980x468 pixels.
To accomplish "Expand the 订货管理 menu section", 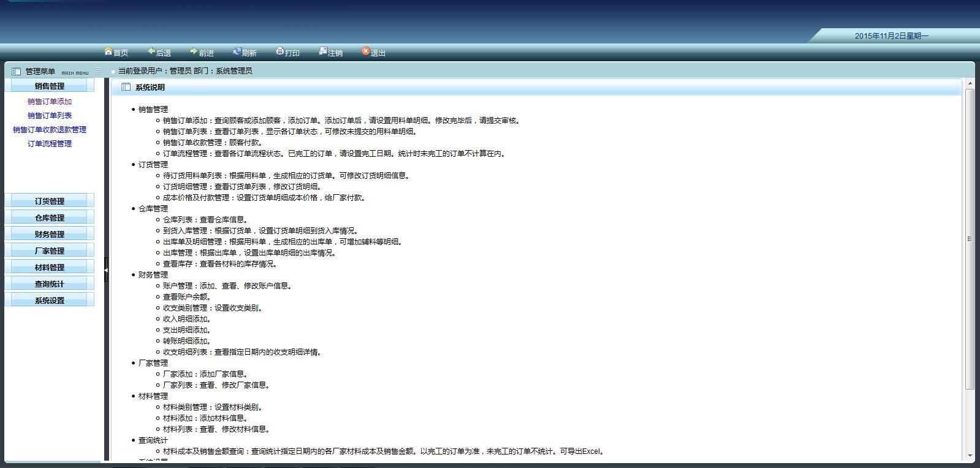I will point(50,201).
